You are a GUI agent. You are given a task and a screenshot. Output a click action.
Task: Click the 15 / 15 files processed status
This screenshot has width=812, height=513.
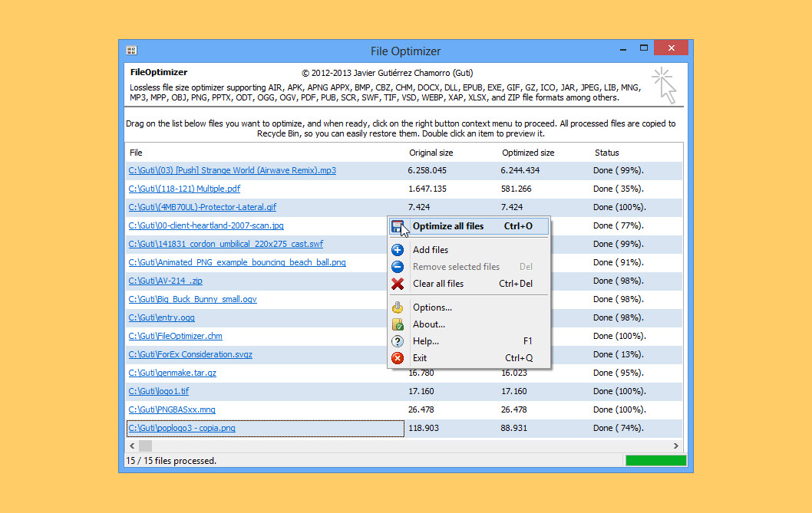[x=171, y=461]
